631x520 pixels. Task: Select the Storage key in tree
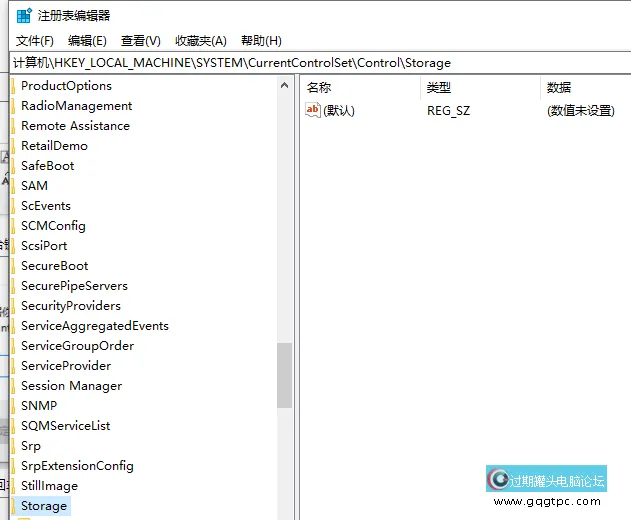[44, 506]
